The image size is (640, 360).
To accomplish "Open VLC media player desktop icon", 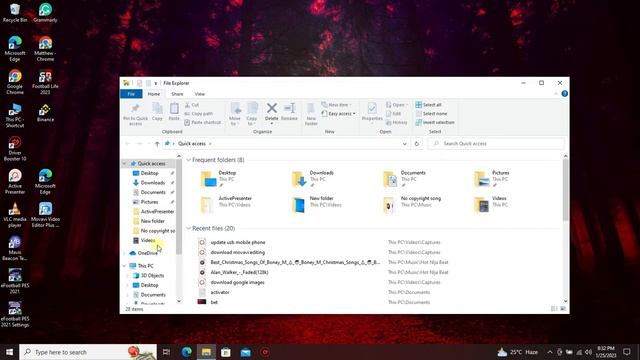I will (x=15, y=215).
